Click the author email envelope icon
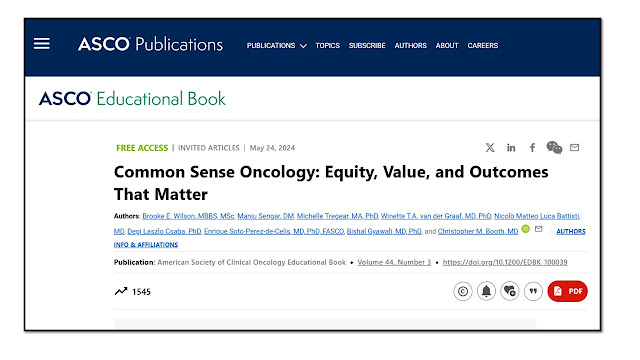The width and height of the screenshot is (640, 360). click(x=538, y=229)
